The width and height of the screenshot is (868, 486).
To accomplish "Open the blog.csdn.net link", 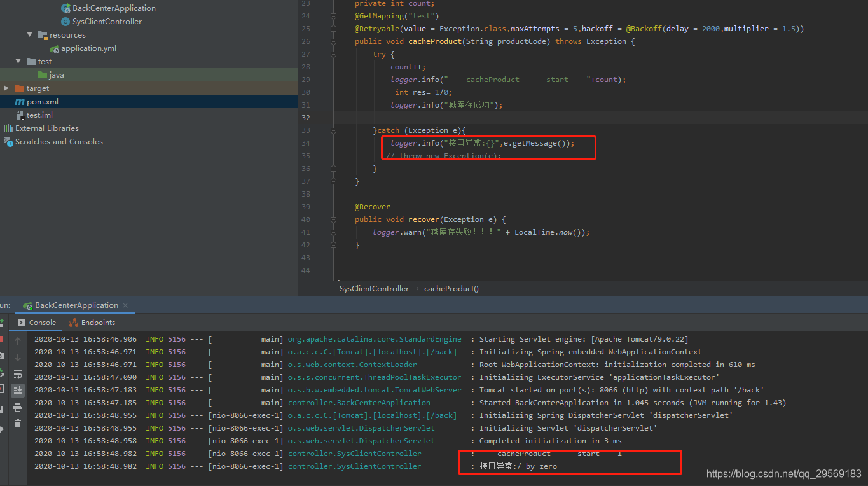I will (x=783, y=473).
